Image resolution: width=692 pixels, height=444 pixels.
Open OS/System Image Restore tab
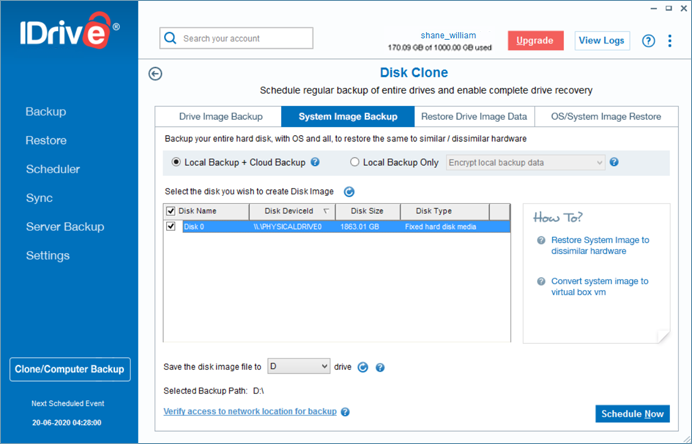click(606, 117)
